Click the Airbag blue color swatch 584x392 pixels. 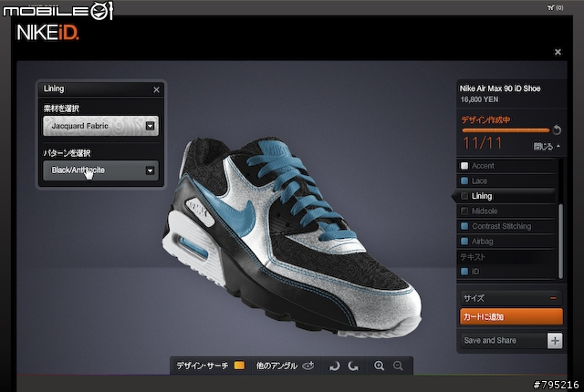coord(464,242)
